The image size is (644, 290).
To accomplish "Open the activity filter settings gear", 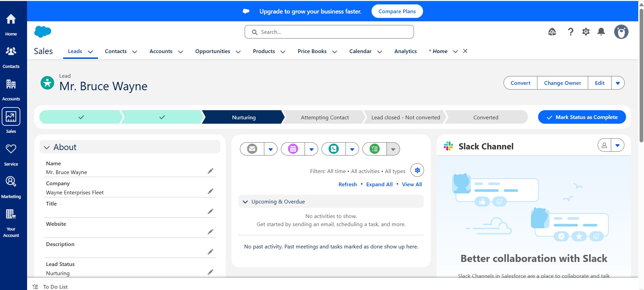I will [417, 170].
